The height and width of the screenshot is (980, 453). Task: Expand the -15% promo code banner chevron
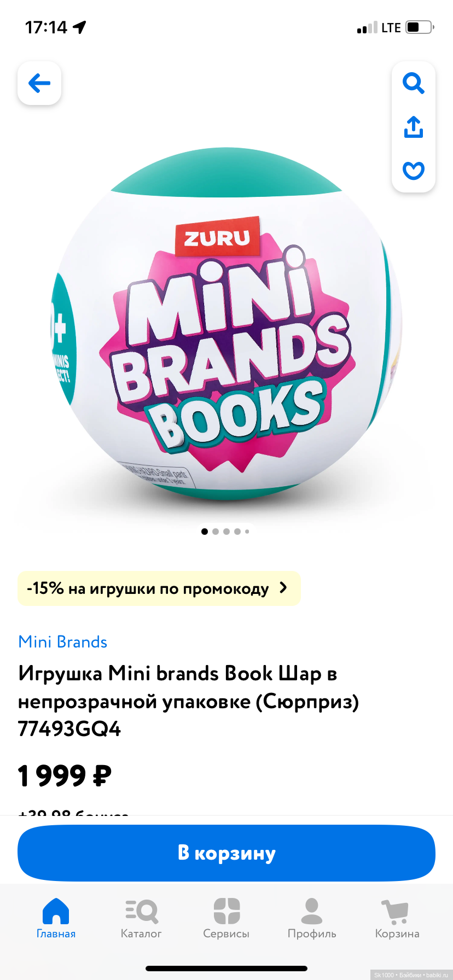click(283, 588)
